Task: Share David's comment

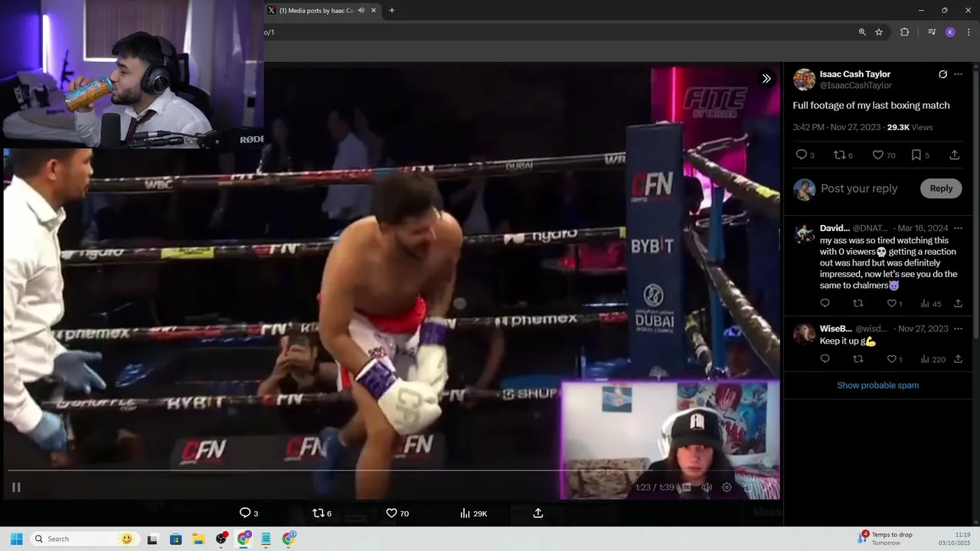Action: [958, 304]
